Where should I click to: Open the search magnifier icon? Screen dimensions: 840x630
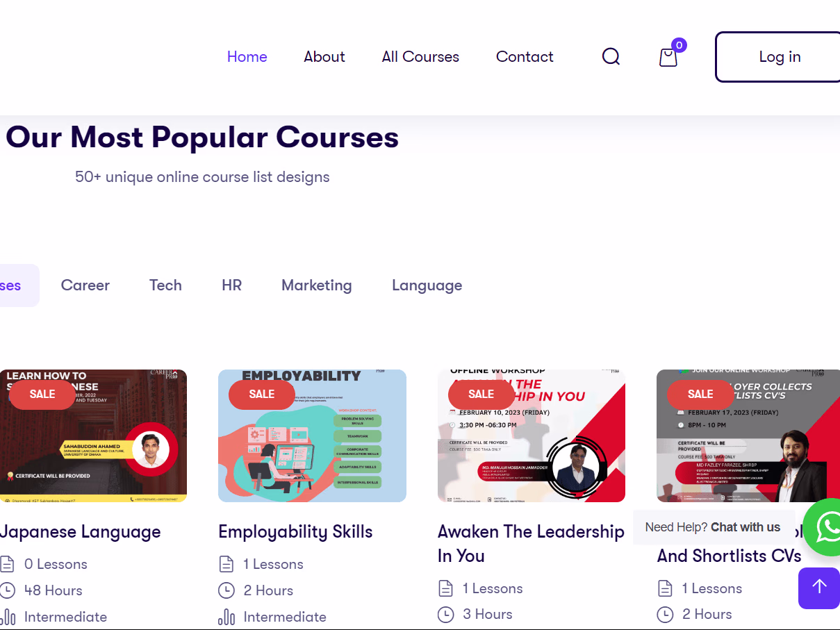pos(611,56)
